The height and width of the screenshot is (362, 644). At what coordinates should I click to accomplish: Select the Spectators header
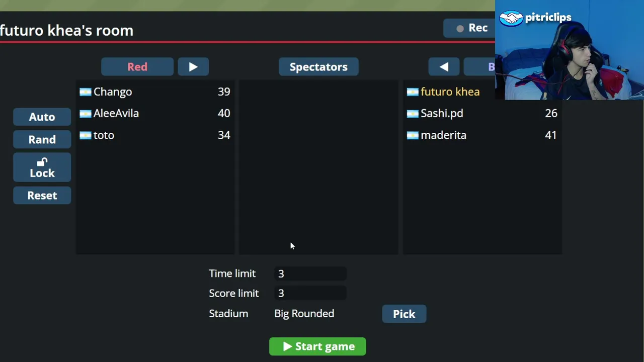coord(318,67)
